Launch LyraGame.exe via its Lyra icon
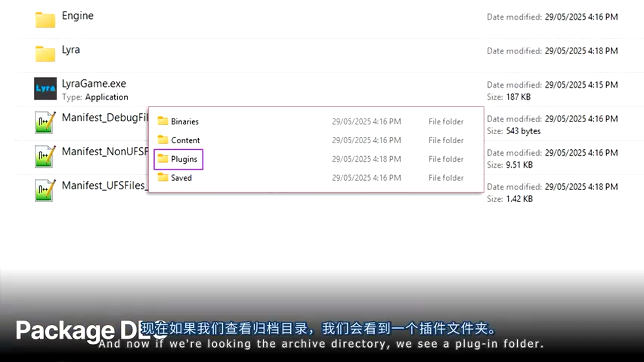This screenshot has width=644, height=362. pos(45,88)
